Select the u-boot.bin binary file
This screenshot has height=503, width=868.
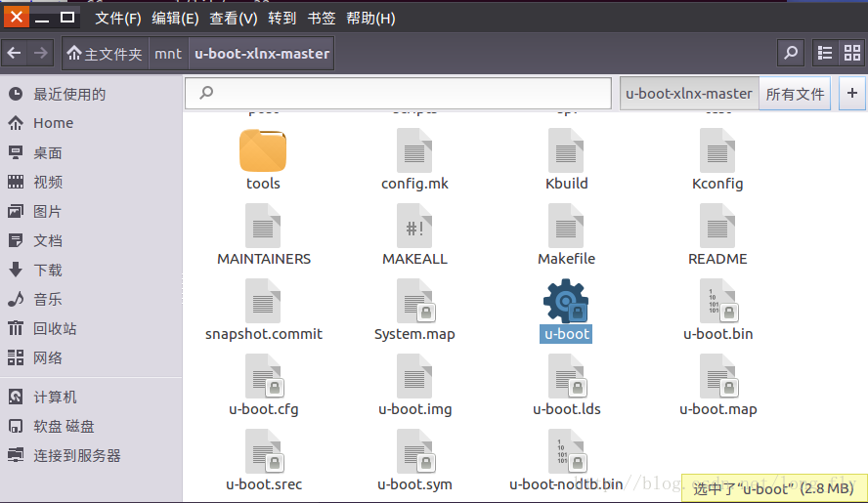coord(717,302)
